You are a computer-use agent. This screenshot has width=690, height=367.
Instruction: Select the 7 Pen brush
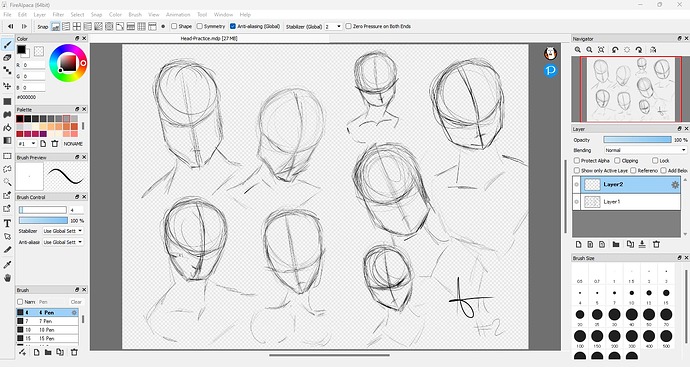click(48, 321)
